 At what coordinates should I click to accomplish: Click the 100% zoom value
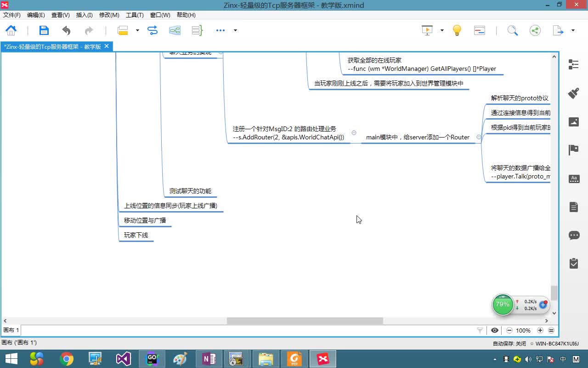coord(523,330)
